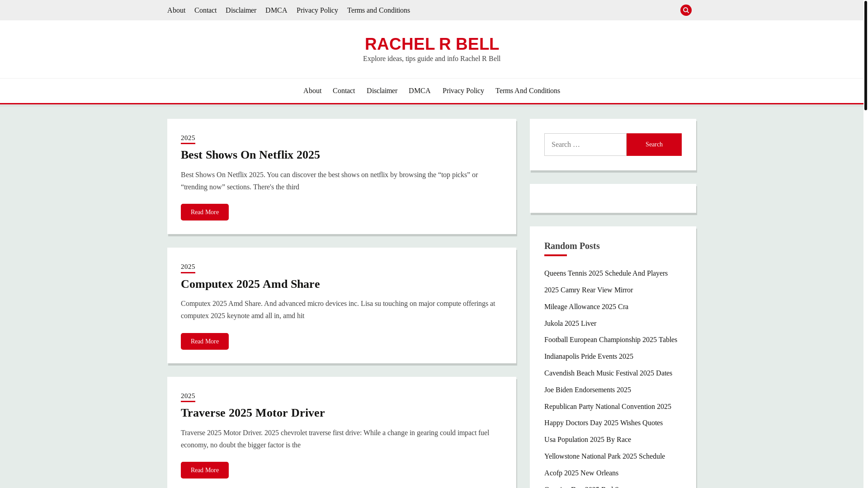Click 2025 category above Best Shows post
Viewport: 868px width, 488px height.
[x=188, y=138]
